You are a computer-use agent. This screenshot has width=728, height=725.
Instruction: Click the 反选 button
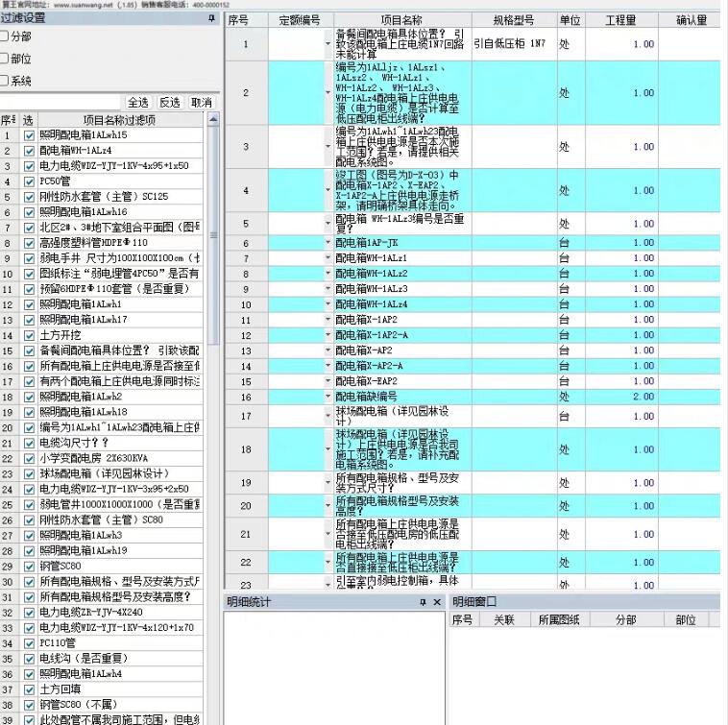[x=169, y=102]
